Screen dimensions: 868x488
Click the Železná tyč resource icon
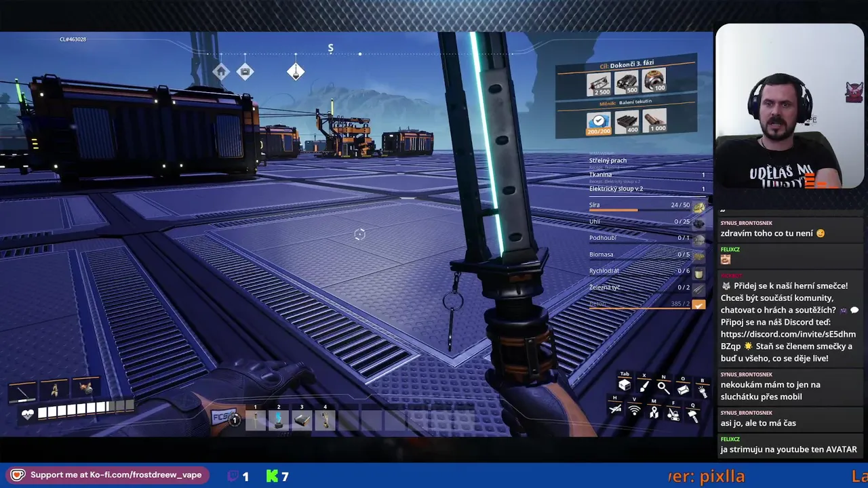(698, 289)
